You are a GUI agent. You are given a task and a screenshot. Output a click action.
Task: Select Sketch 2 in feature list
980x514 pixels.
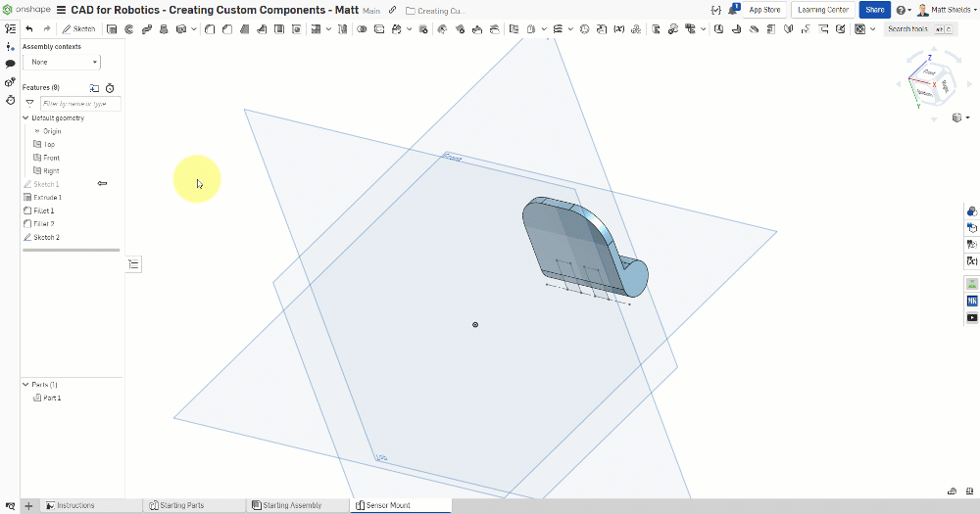46,237
